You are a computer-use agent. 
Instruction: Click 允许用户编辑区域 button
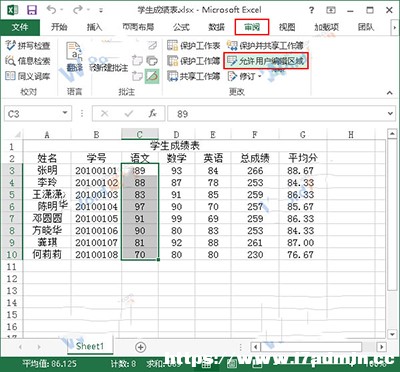click(266, 61)
